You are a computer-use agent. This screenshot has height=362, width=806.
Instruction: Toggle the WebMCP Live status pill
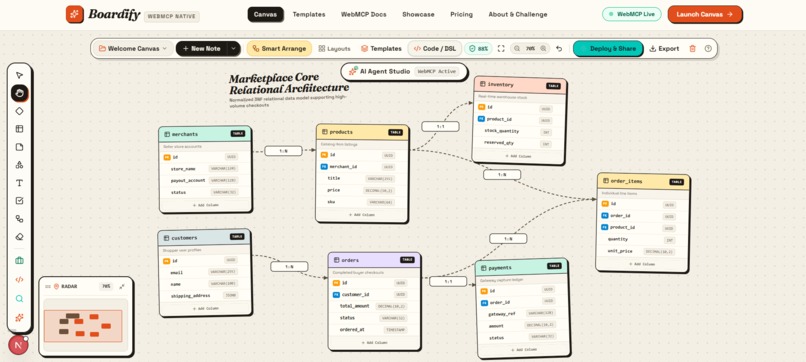point(632,14)
